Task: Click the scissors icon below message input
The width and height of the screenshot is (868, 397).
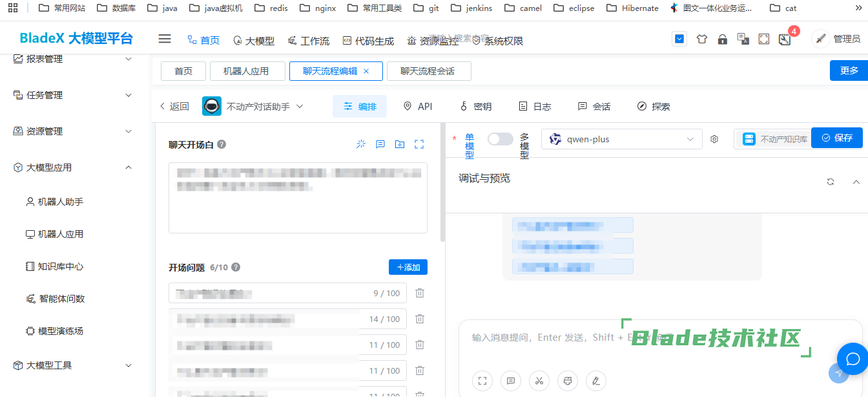Action: 539,380
